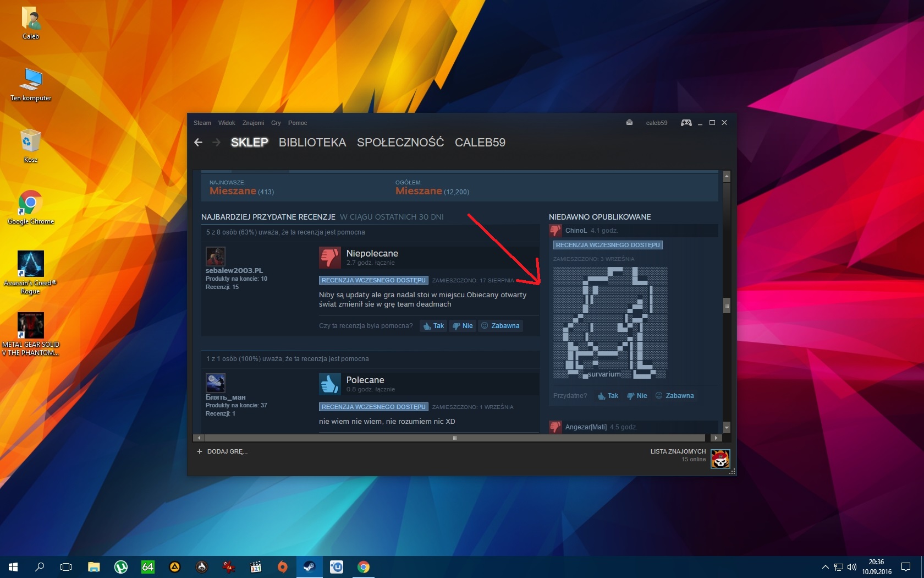The image size is (924, 578).
Task: Open the Steam menu
Action: (202, 123)
